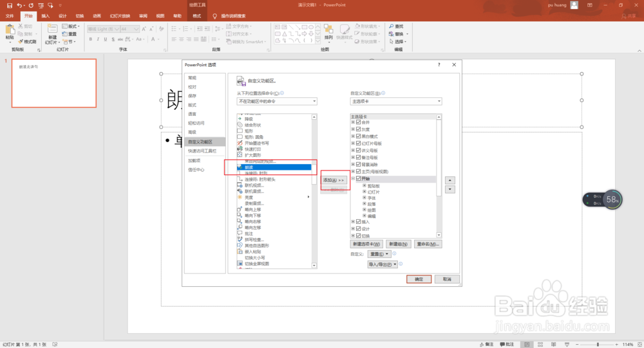Click the help question mark in options dialog

pos(439,65)
